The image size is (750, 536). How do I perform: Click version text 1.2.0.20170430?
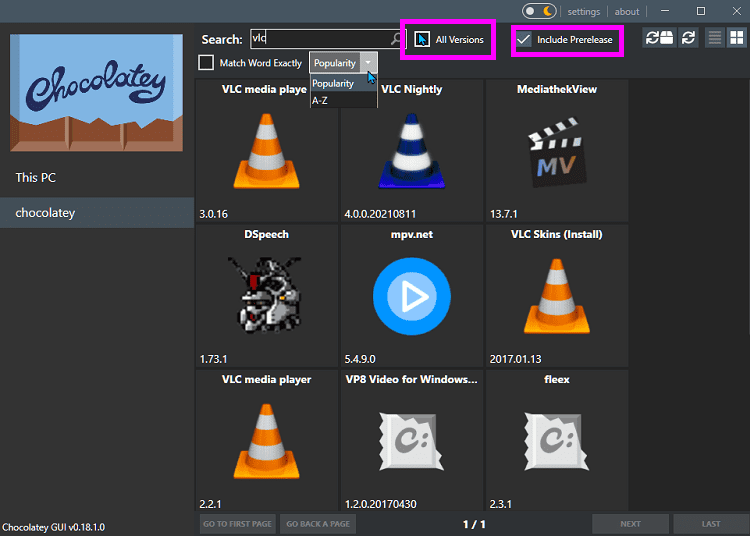pyautogui.click(x=381, y=504)
